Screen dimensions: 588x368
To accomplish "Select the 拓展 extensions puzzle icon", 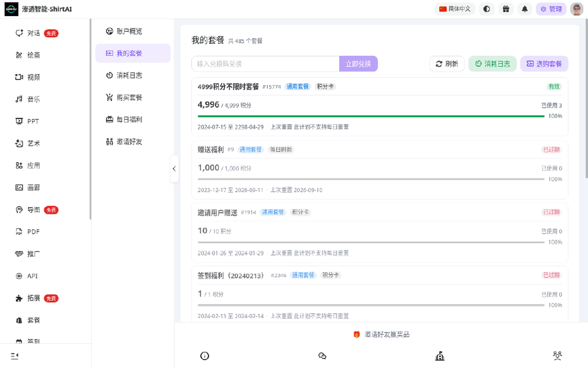I will (x=19, y=298).
